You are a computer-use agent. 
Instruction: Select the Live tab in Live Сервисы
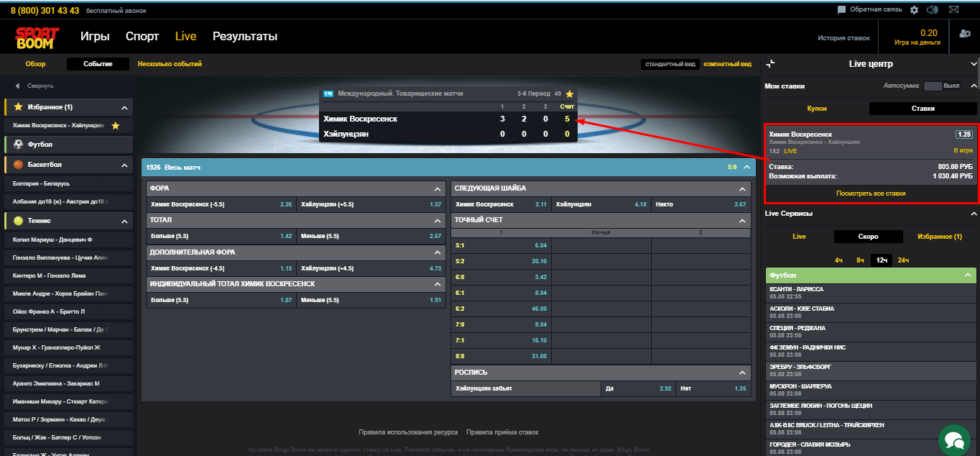click(x=799, y=237)
